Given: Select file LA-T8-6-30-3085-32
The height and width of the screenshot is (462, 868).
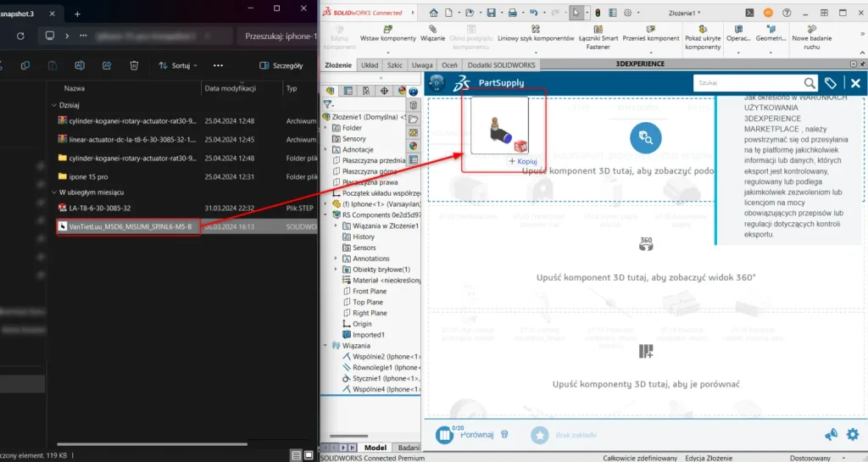Looking at the screenshot, I should (x=100, y=208).
